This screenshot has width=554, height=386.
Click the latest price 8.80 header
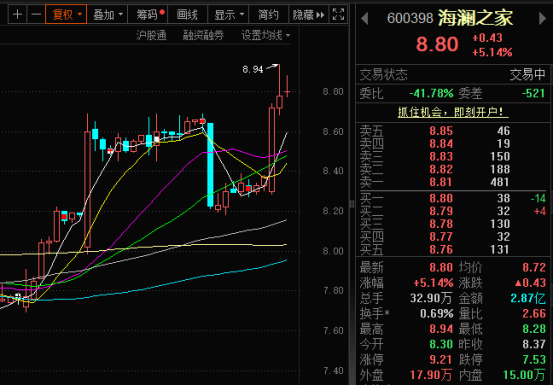coord(437,44)
